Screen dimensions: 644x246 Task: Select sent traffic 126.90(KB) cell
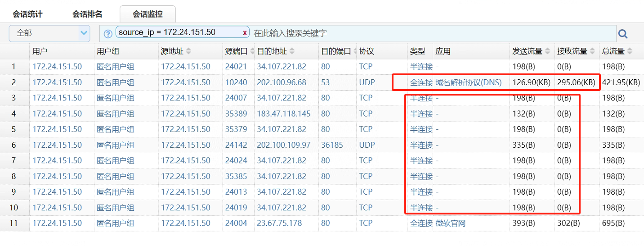[531, 82]
